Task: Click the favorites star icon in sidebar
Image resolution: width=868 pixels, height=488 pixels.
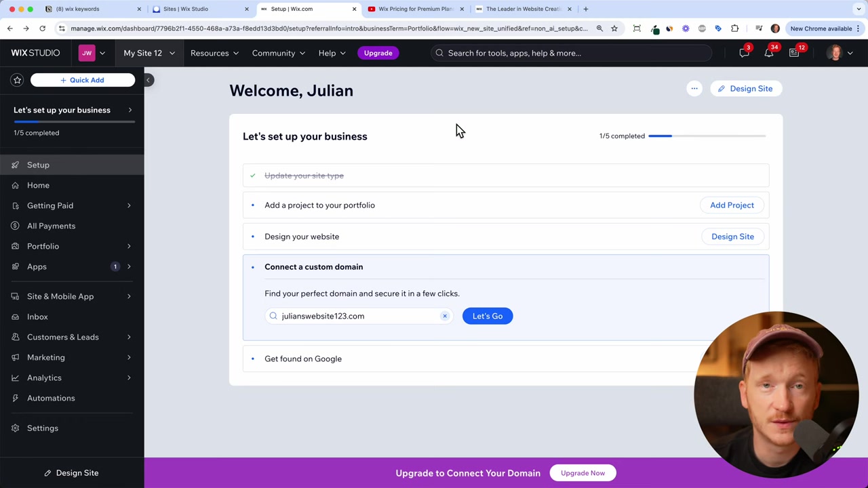Action: 18,80
